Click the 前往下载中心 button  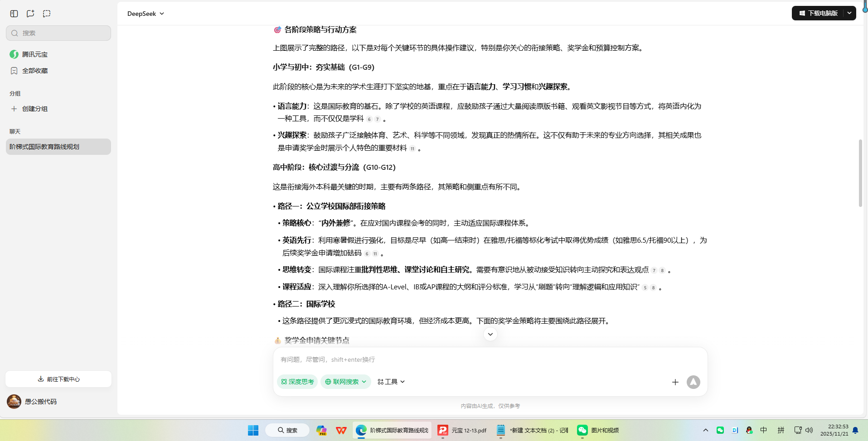point(58,379)
